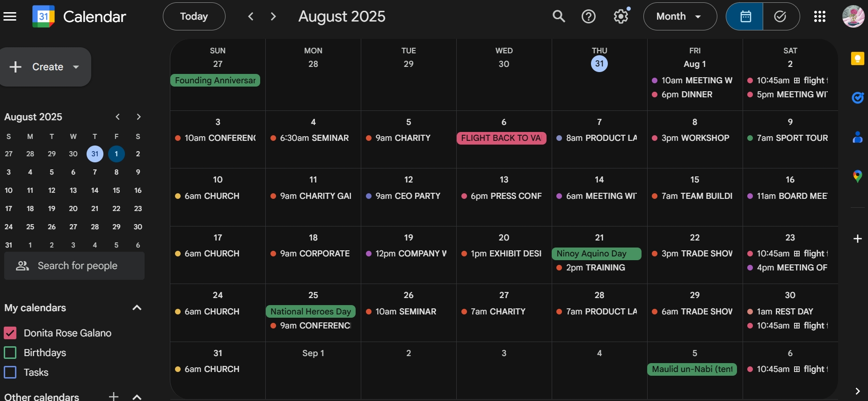
Task: Click the search magnifier icon
Action: coord(559,17)
